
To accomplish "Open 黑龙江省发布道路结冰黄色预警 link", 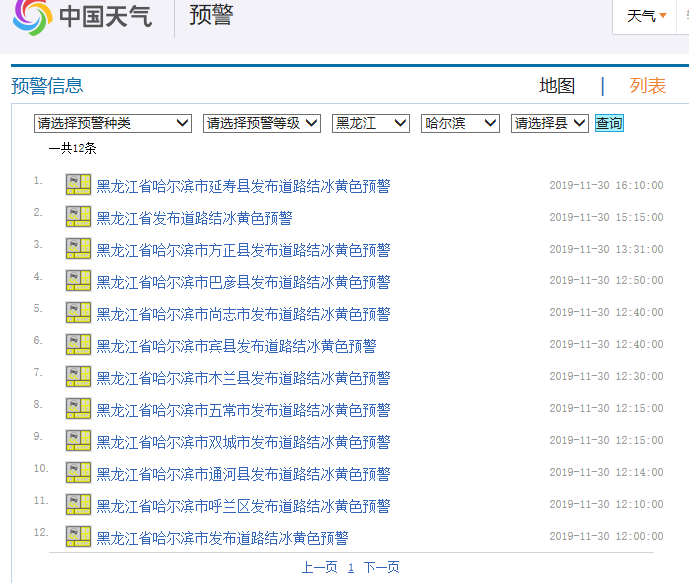I will coord(194,218).
